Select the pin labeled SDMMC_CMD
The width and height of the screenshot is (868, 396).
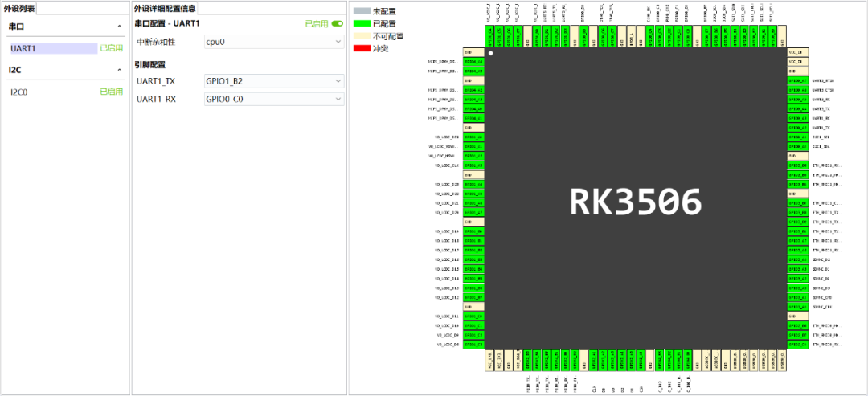tap(798, 297)
